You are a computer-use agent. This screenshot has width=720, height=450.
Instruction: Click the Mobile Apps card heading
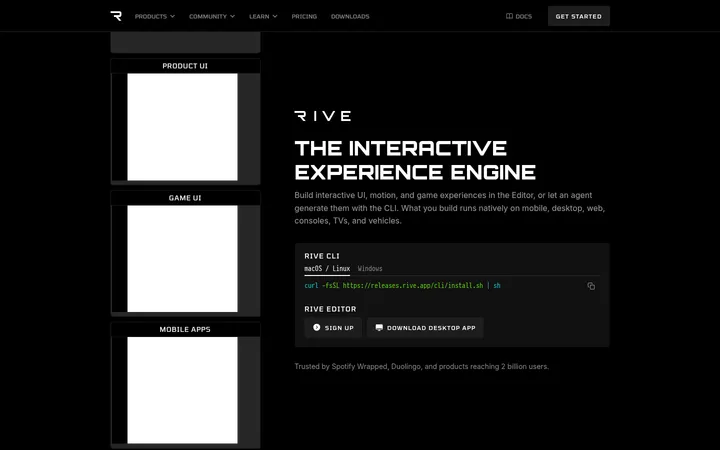(185, 330)
